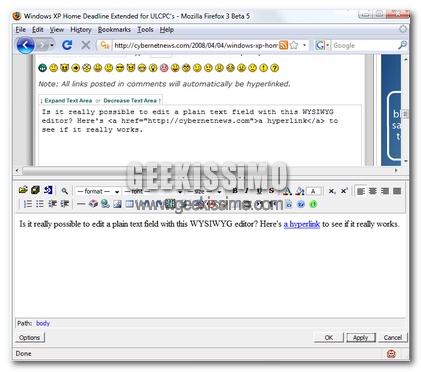This screenshot has height=372, width=421.
Task: Toggle underline formatting
Action: [x=259, y=191]
